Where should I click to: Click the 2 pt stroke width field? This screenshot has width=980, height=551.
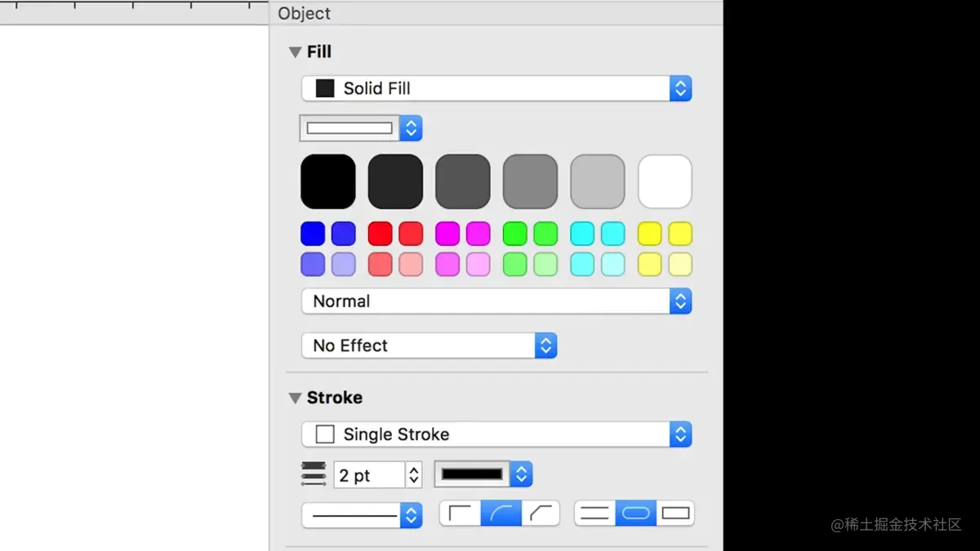(x=369, y=475)
